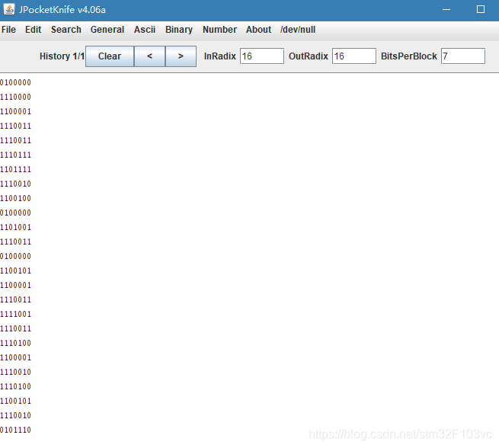Go to previous history entry

click(149, 56)
